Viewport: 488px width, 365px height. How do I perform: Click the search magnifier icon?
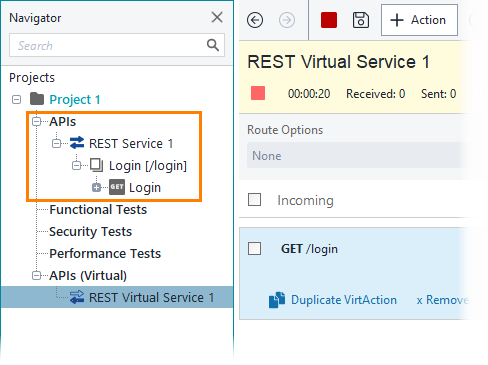point(213,45)
